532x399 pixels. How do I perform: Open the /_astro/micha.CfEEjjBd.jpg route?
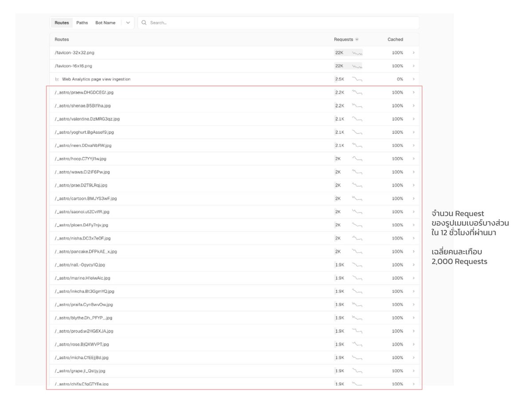(82, 358)
